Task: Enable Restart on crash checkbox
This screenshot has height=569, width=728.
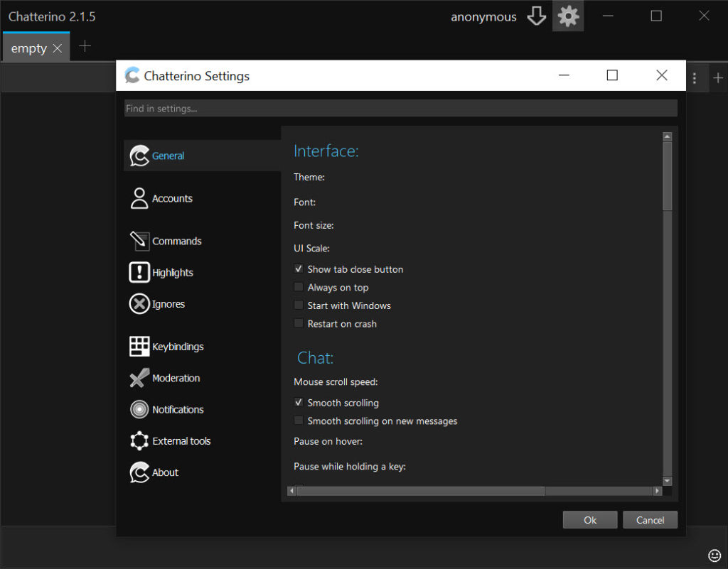Action: click(299, 323)
